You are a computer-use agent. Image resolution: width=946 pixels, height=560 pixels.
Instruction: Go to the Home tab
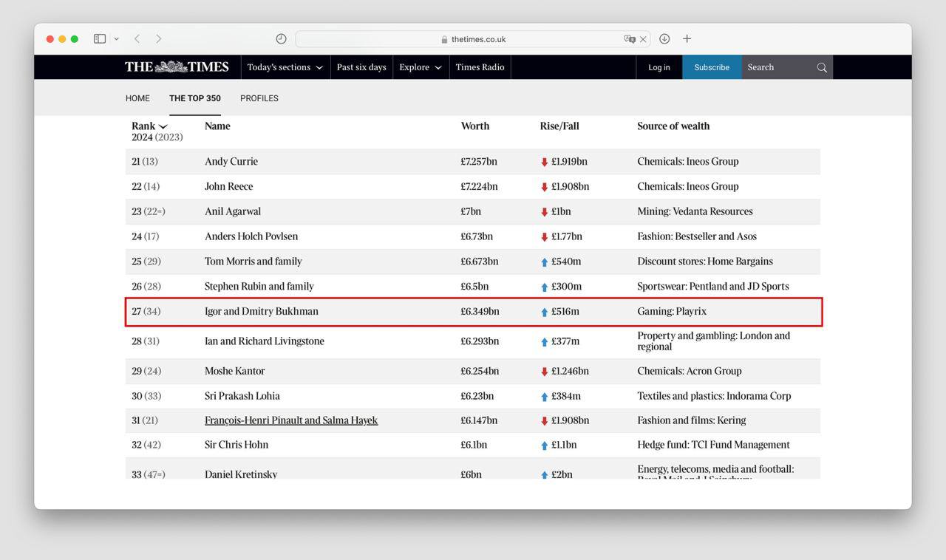pos(137,98)
